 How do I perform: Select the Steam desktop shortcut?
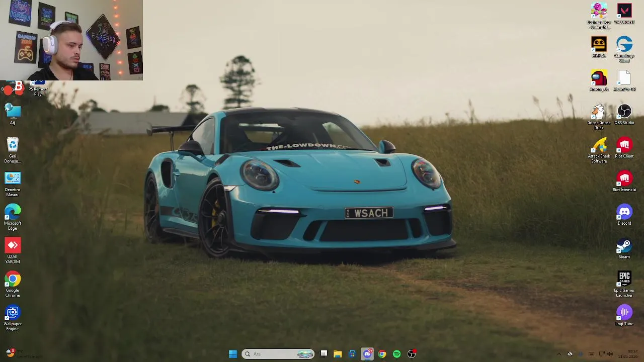click(x=624, y=248)
